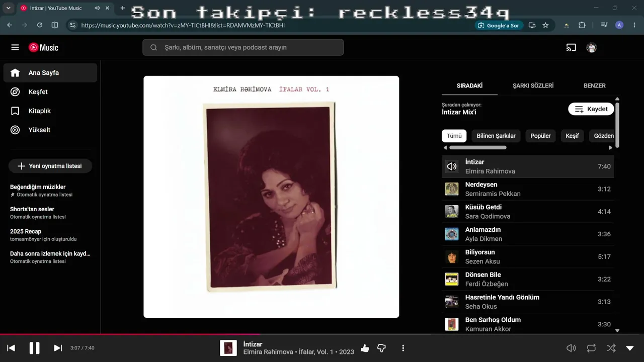The image size is (644, 362).
Task: Click the URL address bar
Action: [272, 25]
